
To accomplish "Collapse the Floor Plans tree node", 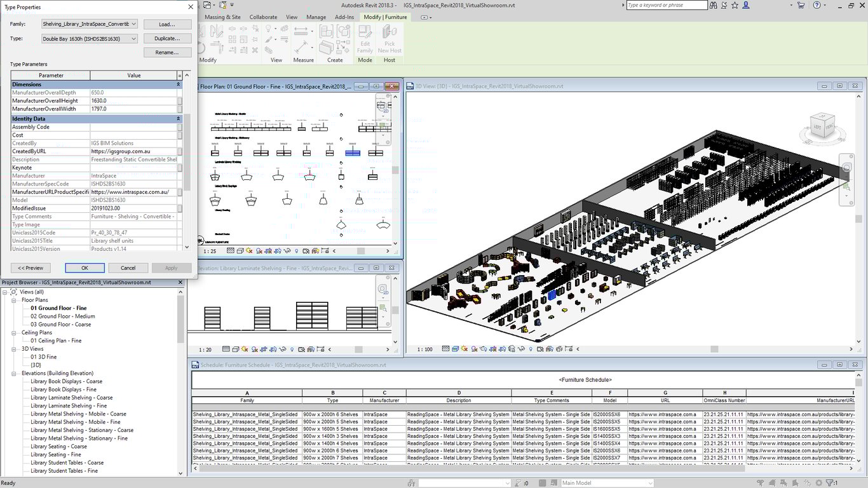I will tap(15, 300).
